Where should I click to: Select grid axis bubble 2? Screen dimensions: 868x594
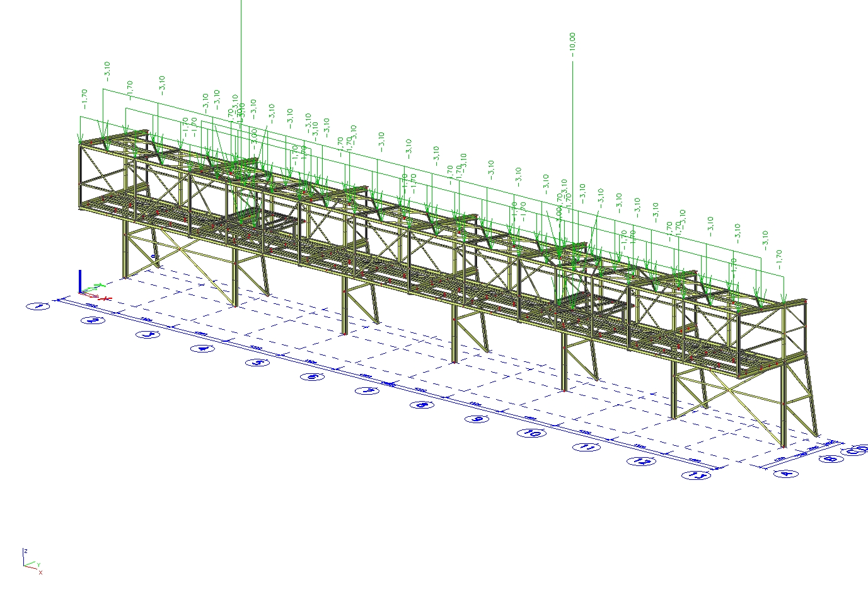pos(94,320)
